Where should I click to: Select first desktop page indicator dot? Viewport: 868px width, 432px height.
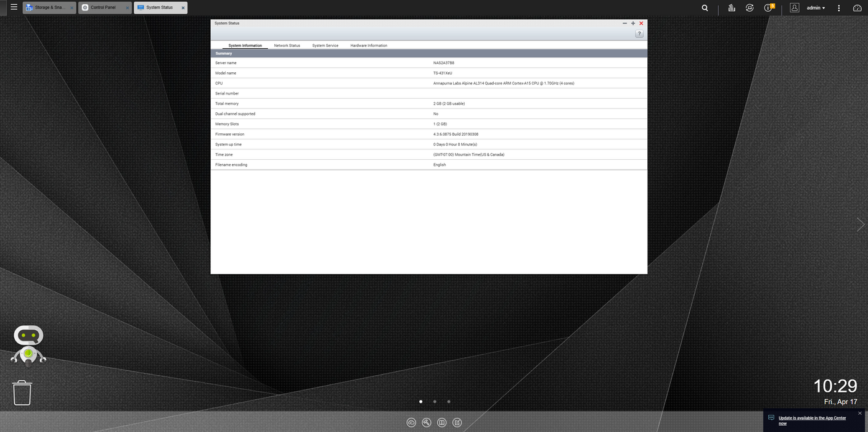[420, 402]
